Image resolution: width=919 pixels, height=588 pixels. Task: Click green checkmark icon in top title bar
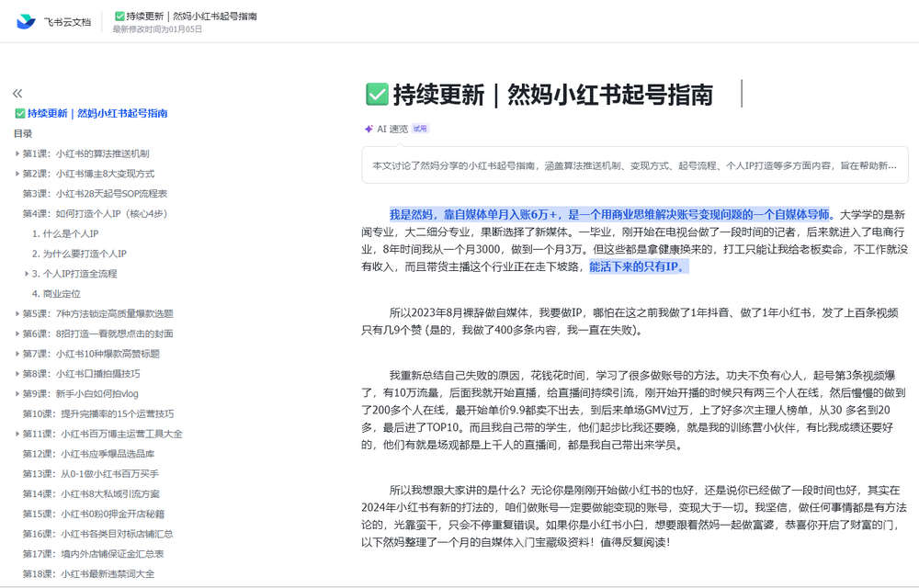[x=119, y=17]
